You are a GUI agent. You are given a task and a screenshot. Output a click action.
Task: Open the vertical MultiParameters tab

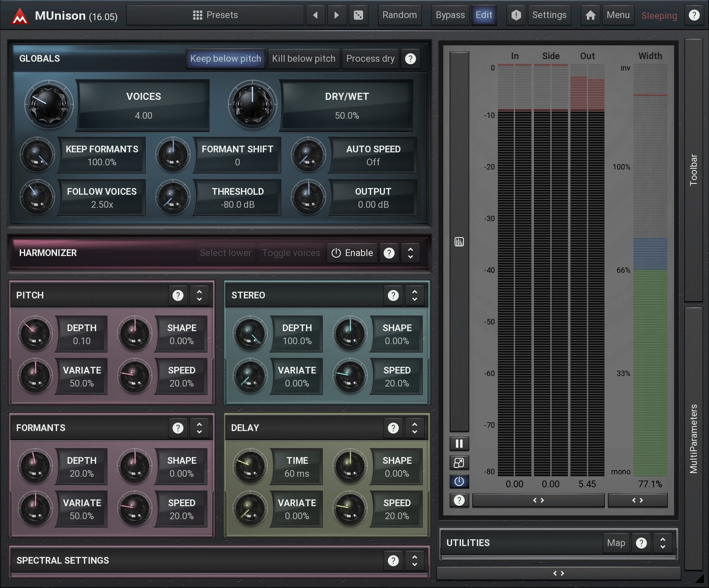pos(693,439)
